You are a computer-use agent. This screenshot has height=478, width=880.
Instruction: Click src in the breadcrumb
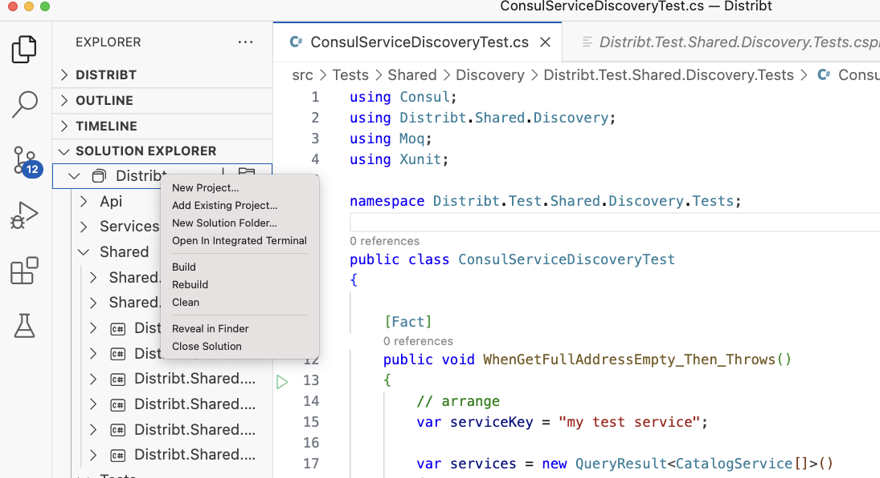coord(302,75)
